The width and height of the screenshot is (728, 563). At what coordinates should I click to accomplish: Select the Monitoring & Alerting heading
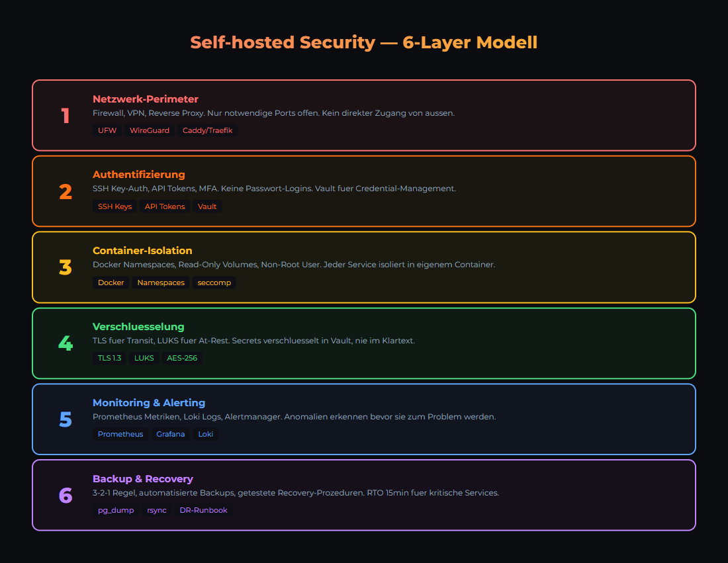[149, 402]
